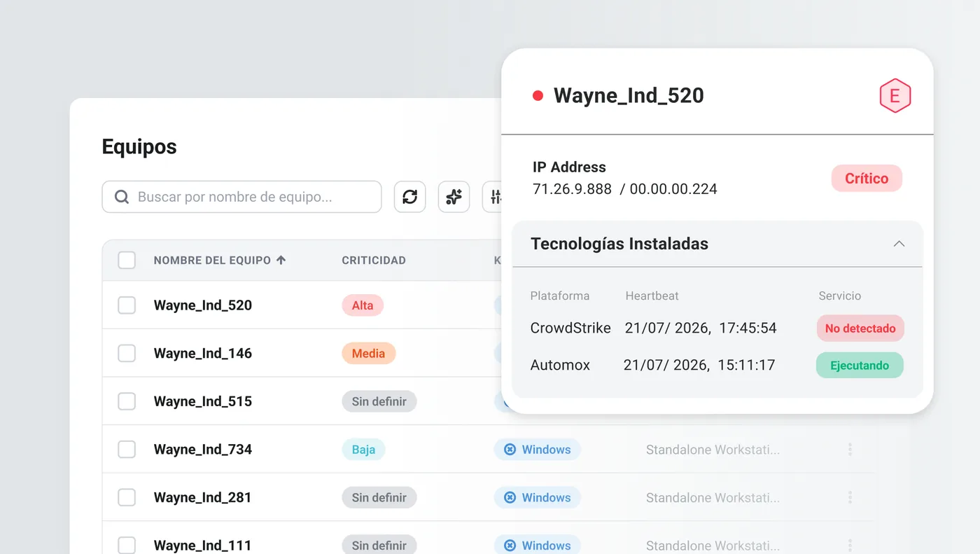The height and width of the screenshot is (554, 980).
Task: Click the sparkle AI icon button
Action: [454, 197]
